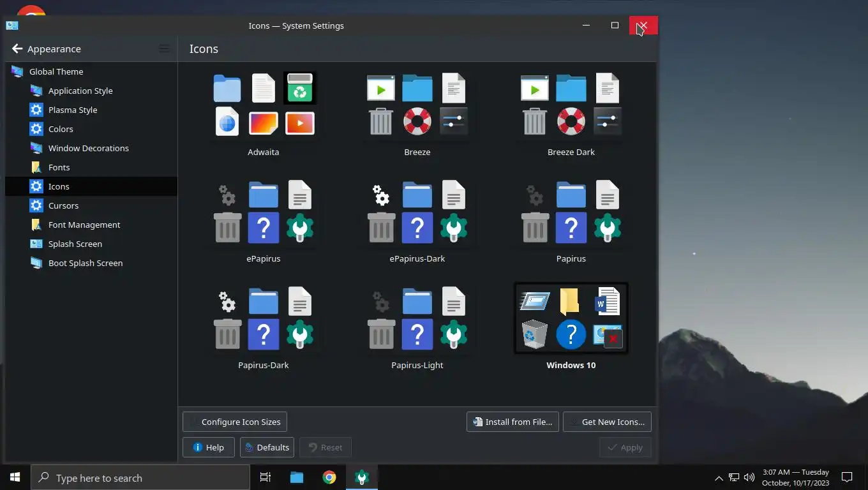Open volume control in system tray
Viewport: 868px width, 490px height.
click(749, 477)
